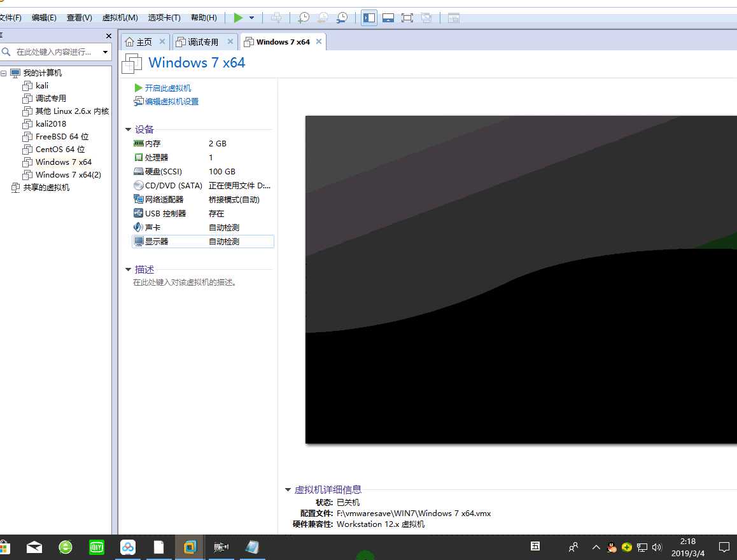Collapse the 描述 section
This screenshot has width=737, height=560.
129,269
